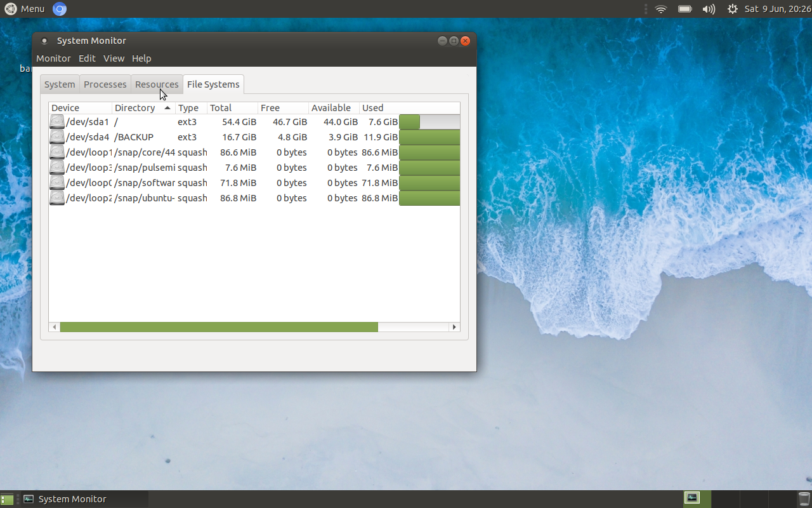Sort by the Type column header
812x508 pixels.
coord(191,108)
